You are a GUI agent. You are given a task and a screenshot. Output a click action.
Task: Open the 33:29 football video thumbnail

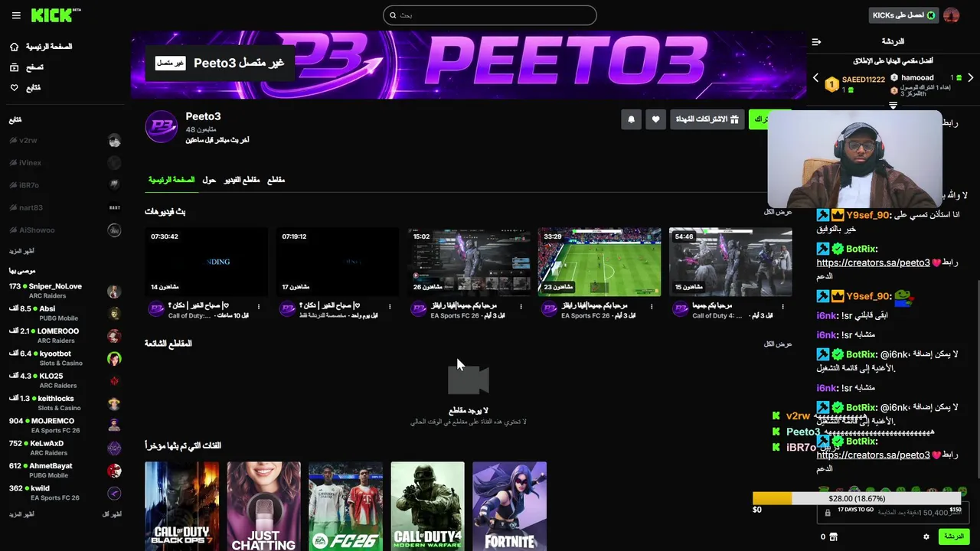[599, 262]
